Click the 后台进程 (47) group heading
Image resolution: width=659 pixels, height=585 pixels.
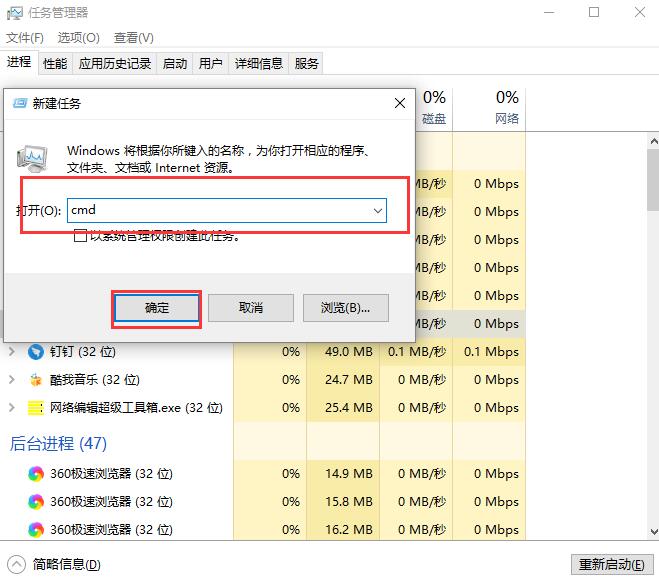(x=58, y=443)
